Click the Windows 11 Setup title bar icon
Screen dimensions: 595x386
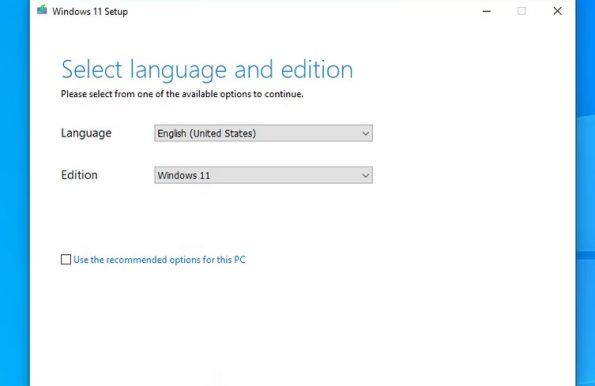click(42, 10)
